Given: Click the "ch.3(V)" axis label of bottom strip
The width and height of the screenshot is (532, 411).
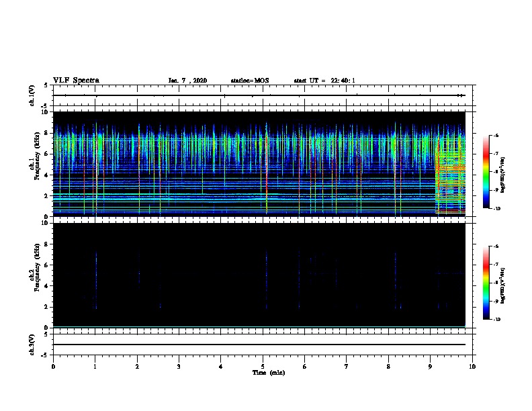Looking at the screenshot, I should click(32, 345).
